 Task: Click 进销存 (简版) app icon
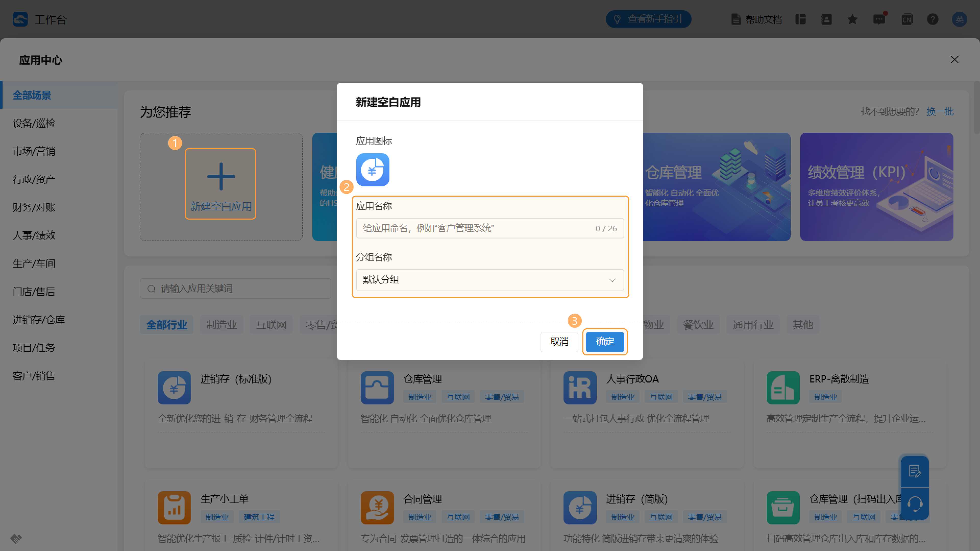point(580,508)
